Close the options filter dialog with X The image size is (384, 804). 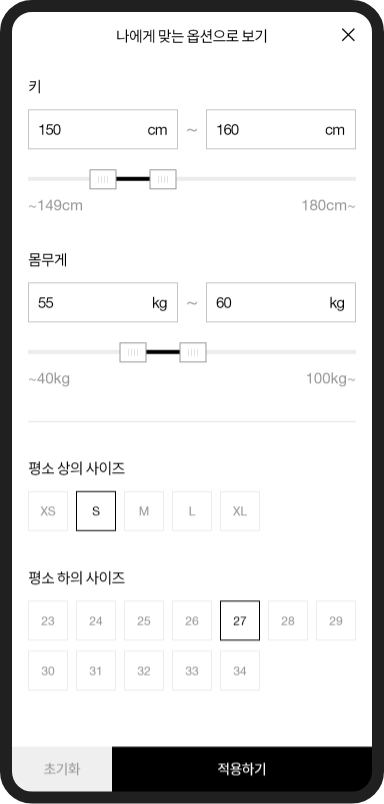click(348, 35)
